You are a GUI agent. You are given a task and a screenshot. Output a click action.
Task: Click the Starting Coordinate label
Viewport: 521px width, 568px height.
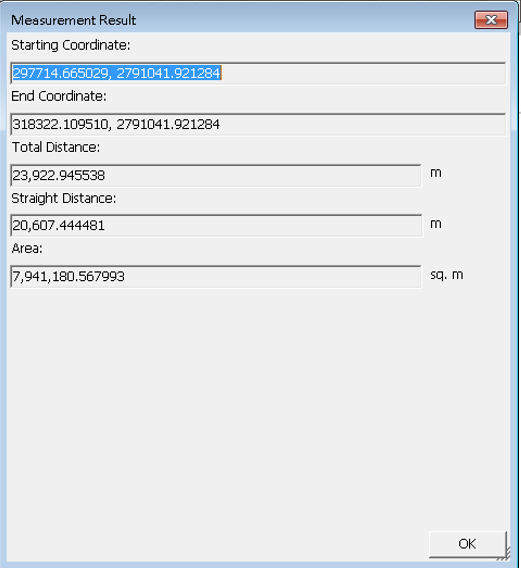pos(71,45)
